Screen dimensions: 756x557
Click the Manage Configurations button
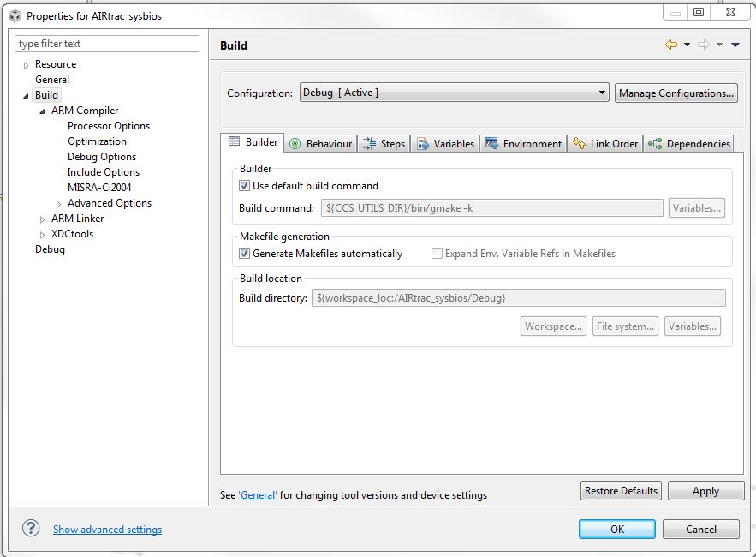pos(676,93)
